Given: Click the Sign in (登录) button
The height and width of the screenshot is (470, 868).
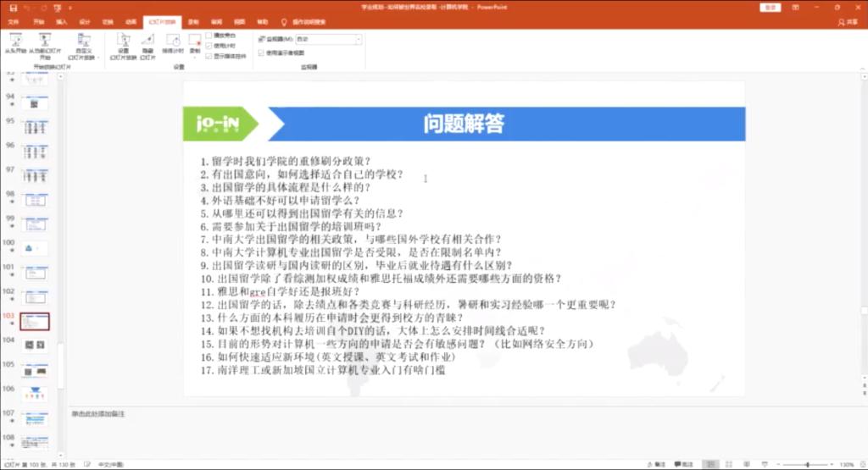Looking at the screenshot, I should pos(770,7).
